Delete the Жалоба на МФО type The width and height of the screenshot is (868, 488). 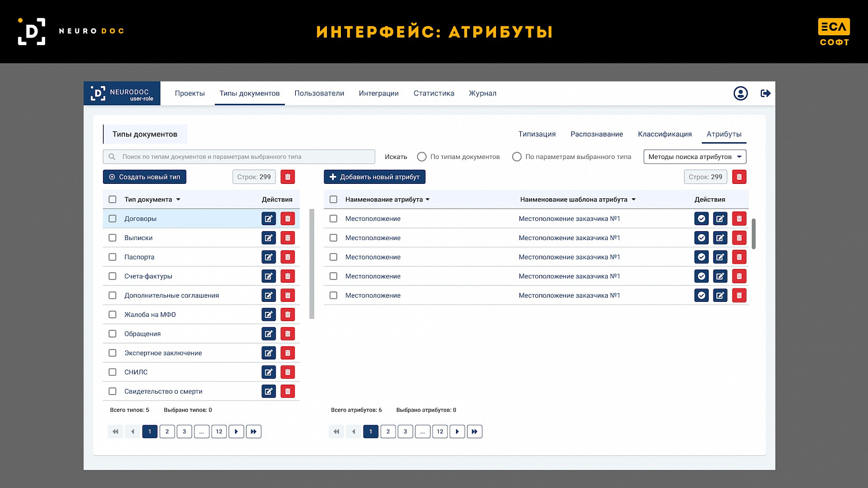tap(288, 315)
